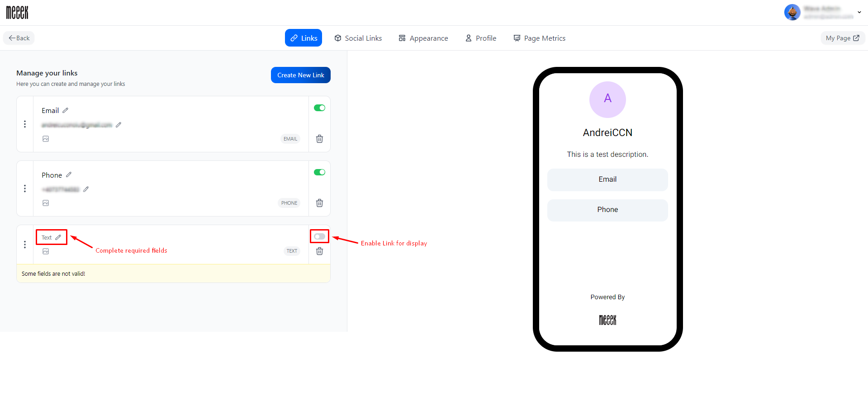Screen dimensions: 868x419
Task: Open the drag handle menu for the Phone link
Action: tap(25, 188)
